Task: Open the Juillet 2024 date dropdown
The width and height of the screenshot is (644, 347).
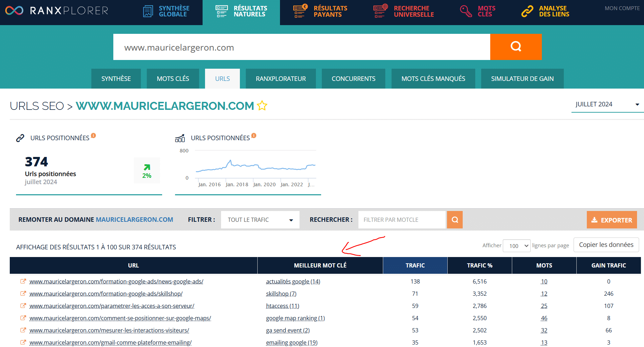Action: click(x=606, y=104)
